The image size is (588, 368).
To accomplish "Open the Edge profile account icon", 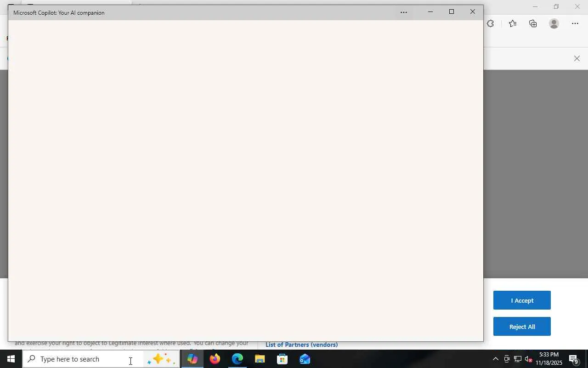I will [554, 23].
